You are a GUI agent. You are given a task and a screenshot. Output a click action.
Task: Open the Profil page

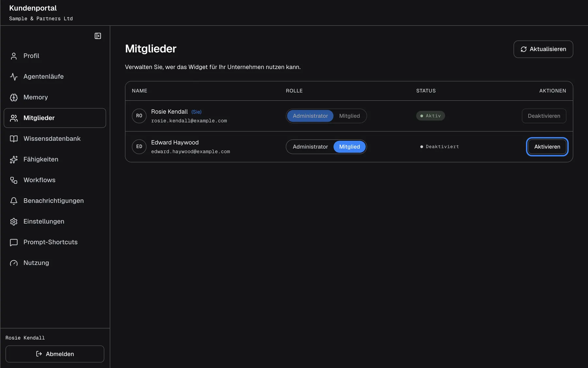(55, 56)
